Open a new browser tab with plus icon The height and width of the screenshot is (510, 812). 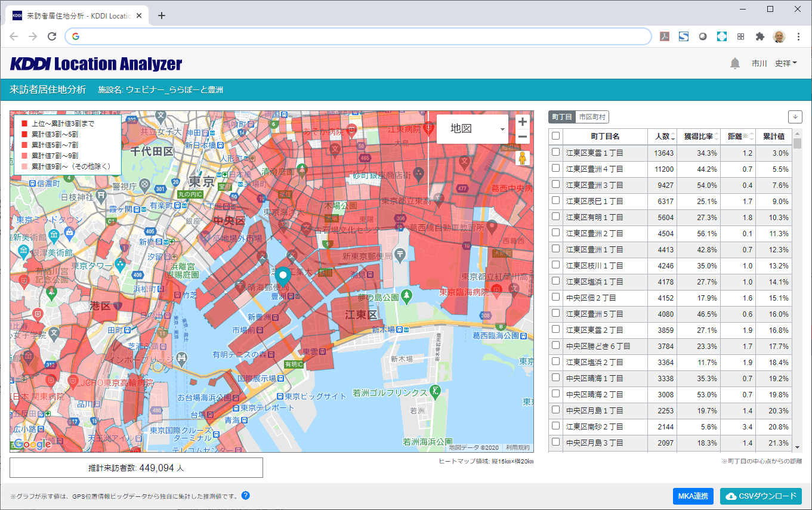coord(161,16)
